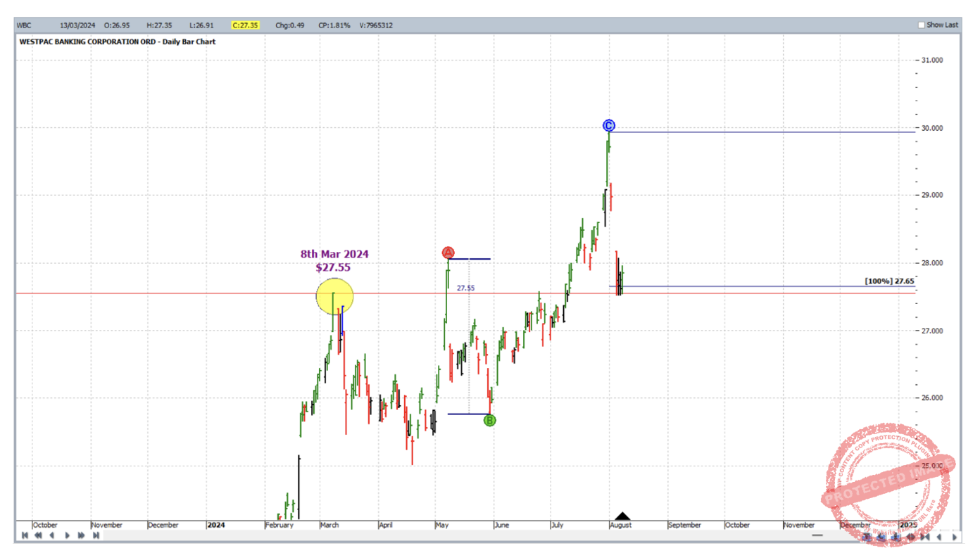The image size is (980, 560).
Task: Jump to the last bar of the chart
Action: (x=96, y=536)
